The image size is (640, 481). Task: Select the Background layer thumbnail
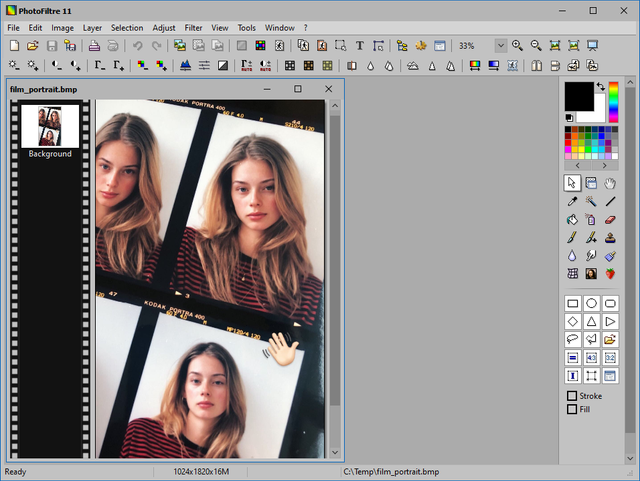click(x=50, y=127)
